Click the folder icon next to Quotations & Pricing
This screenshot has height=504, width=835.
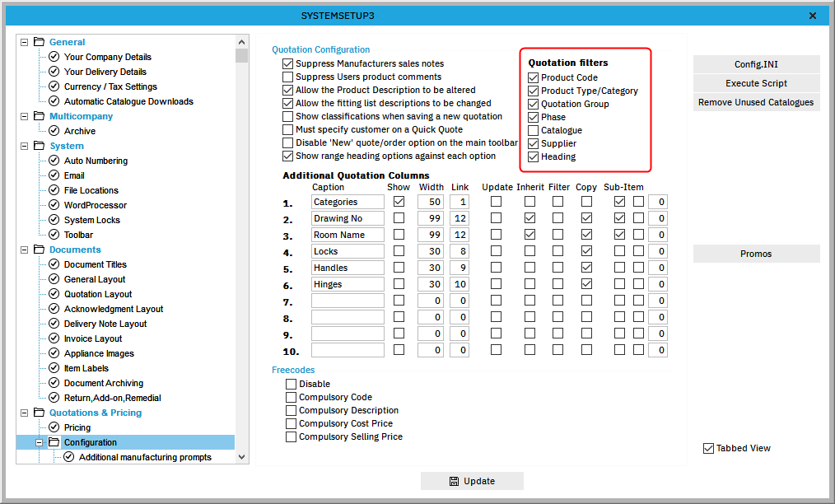(x=39, y=413)
